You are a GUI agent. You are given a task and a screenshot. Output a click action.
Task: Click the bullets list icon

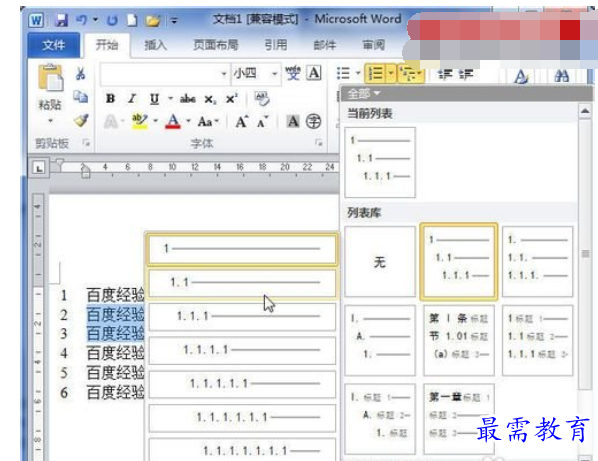[343, 72]
